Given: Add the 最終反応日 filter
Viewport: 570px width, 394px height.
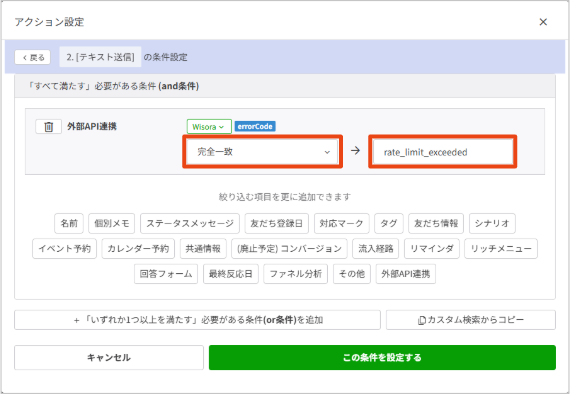Looking at the screenshot, I should pos(231,274).
